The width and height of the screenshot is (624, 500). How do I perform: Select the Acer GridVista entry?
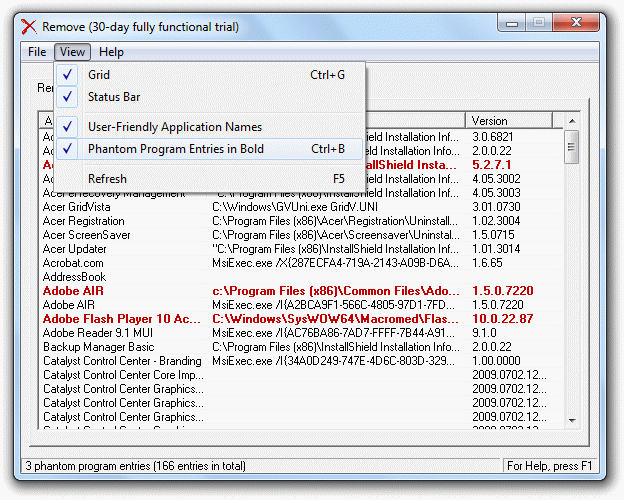tap(77, 207)
